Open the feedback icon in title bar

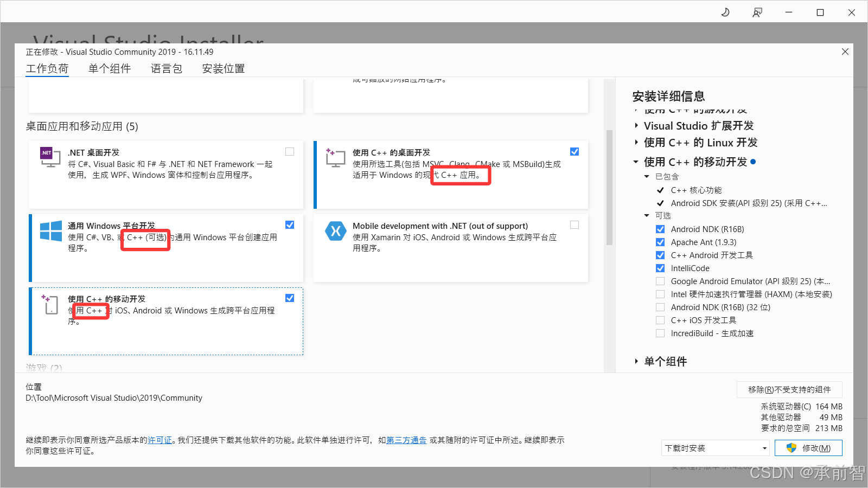coord(757,12)
